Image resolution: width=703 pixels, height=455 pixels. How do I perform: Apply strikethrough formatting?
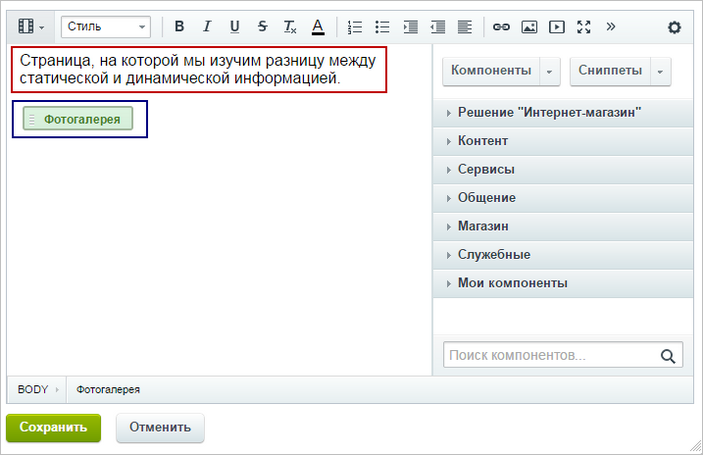(262, 27)
